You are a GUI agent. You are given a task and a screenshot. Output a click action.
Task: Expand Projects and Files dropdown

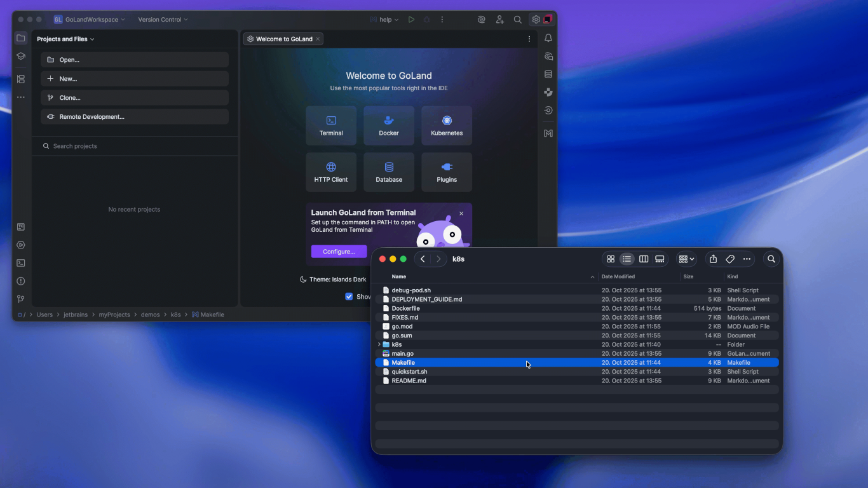pos(65,39)
